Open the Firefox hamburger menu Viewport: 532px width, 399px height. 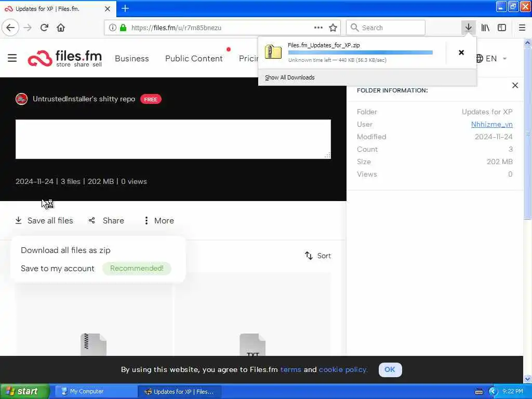coord(522,28)
